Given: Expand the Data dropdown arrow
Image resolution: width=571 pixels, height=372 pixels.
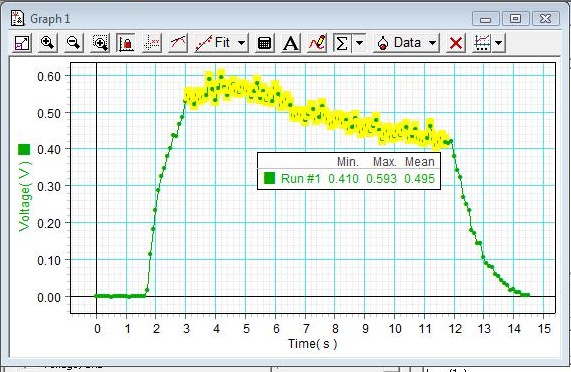Looking at the screenshot, I should pos(432,43).
